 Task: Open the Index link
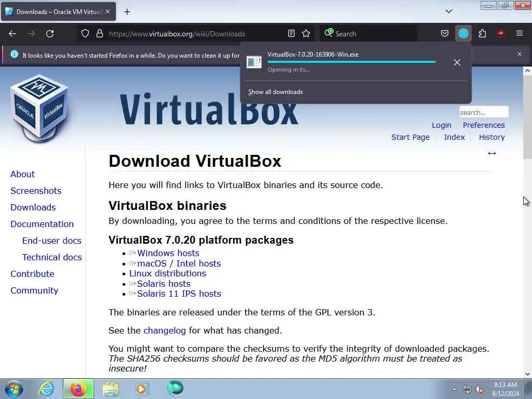(454, 137)
